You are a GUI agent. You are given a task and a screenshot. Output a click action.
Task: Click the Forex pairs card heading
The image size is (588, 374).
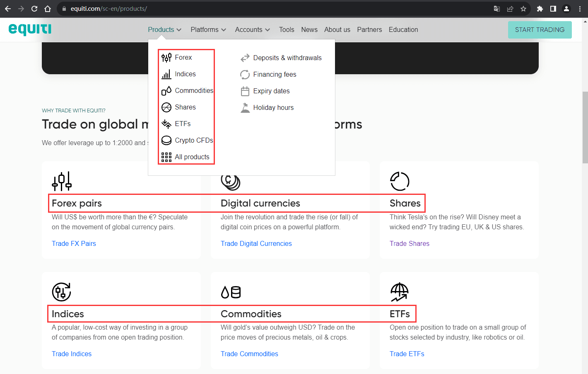(x=77, y=204)
